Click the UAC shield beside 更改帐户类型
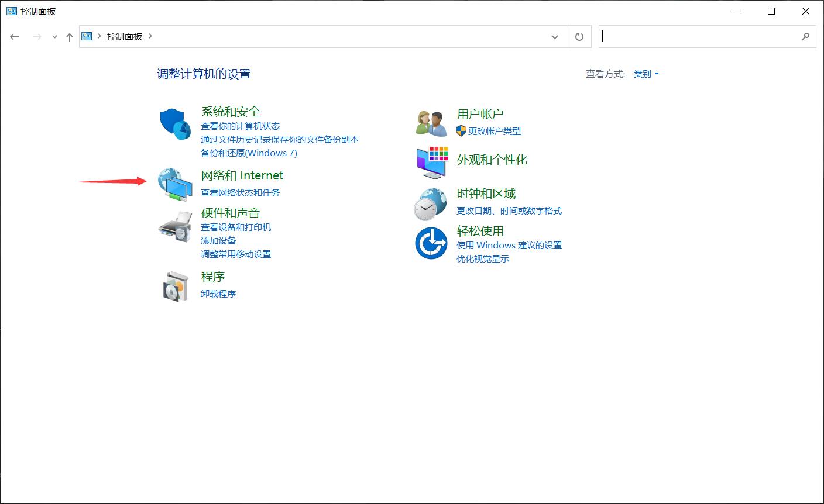 pyautogui.click(x=461, y=131)
